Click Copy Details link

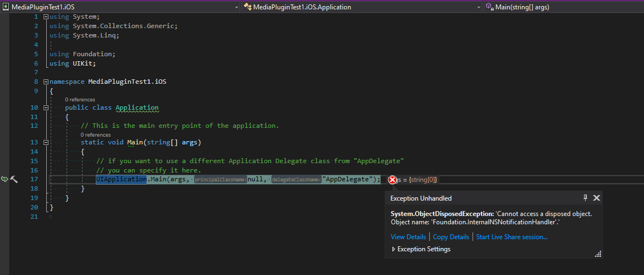(451, 237)
